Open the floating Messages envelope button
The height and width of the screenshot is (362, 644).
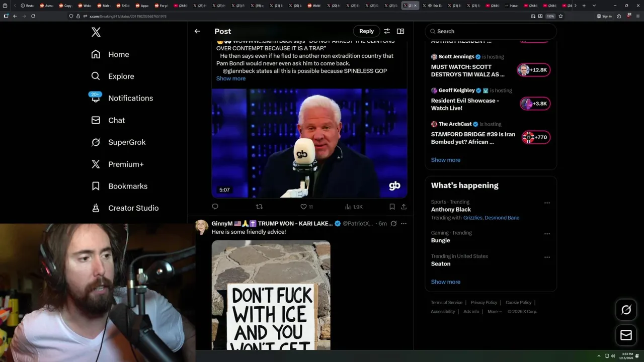click(x=626, y=335)
